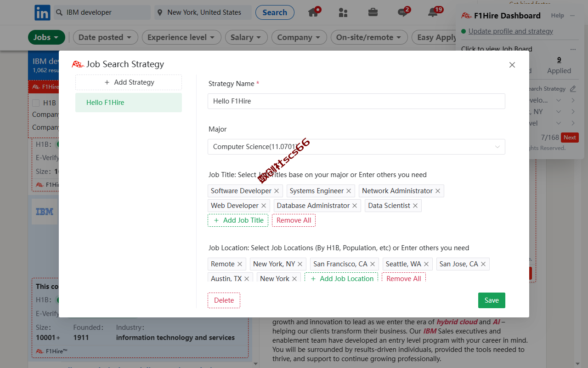Image resolution: width=588 pixels, height=368 pixels.
Task: Open Notifications bell icon
Action: pyautogui.click(x=433, y=12)
